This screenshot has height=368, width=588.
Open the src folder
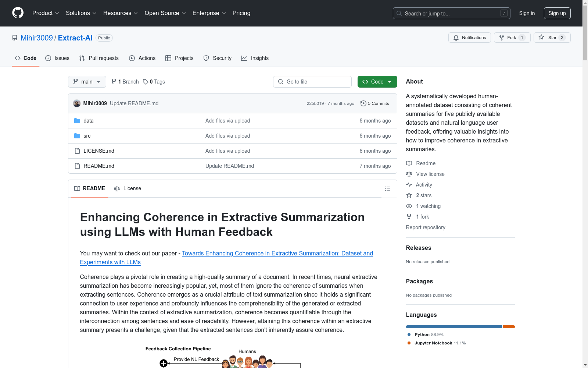[x=87, y=136]
